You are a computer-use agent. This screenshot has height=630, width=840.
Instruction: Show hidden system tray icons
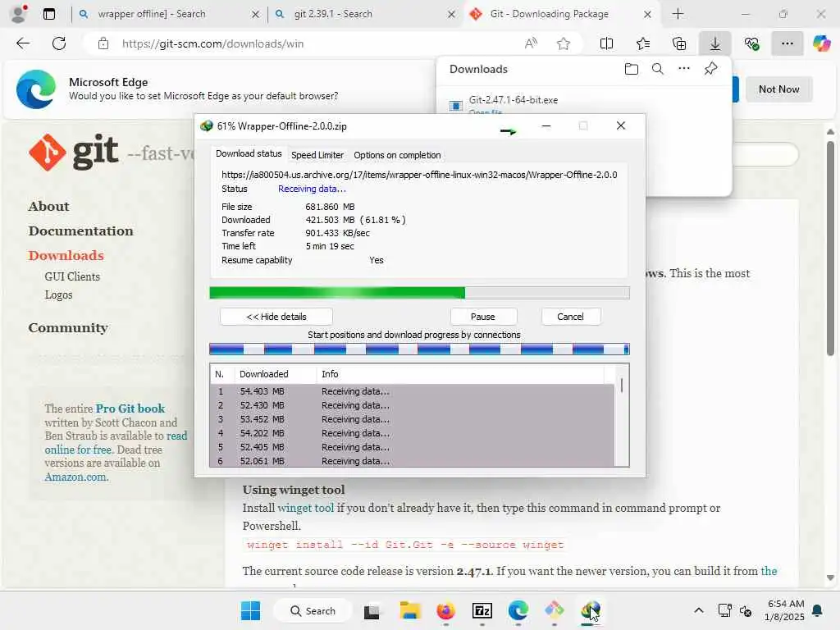(699, 610)
